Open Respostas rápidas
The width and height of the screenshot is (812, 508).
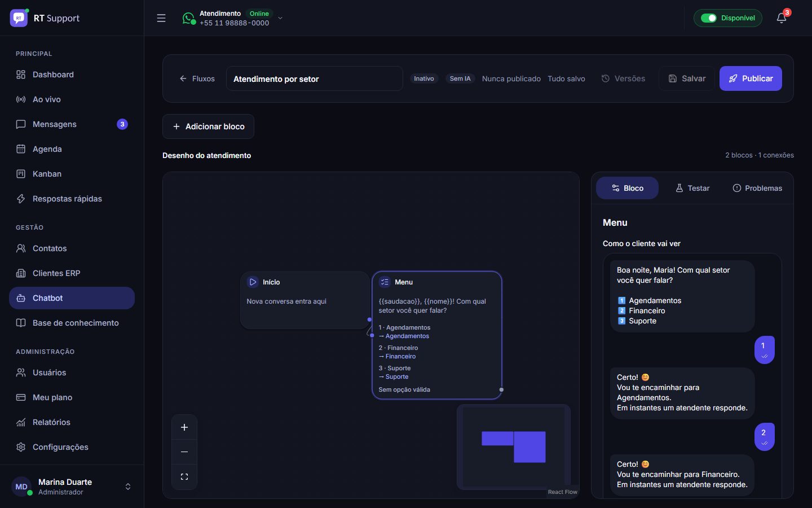(72, 199)
